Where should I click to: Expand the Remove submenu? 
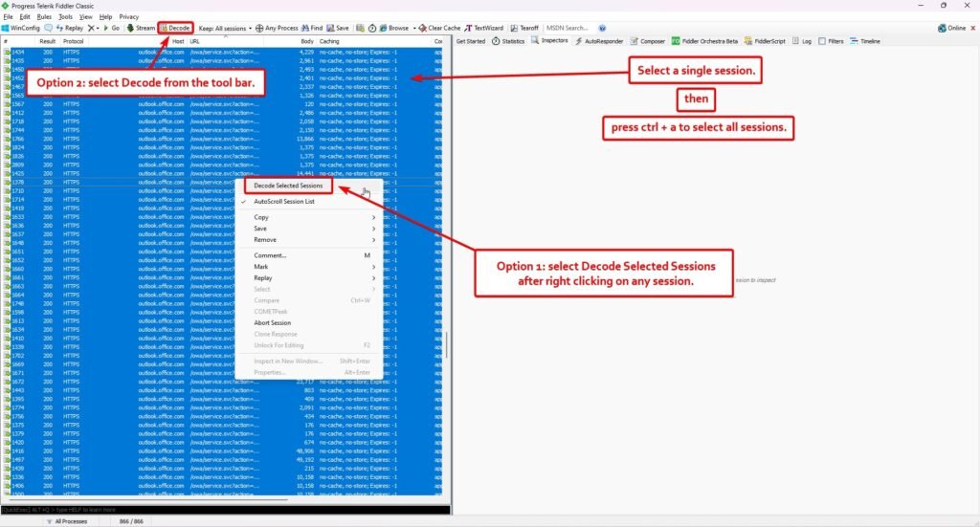pos(309,240)
